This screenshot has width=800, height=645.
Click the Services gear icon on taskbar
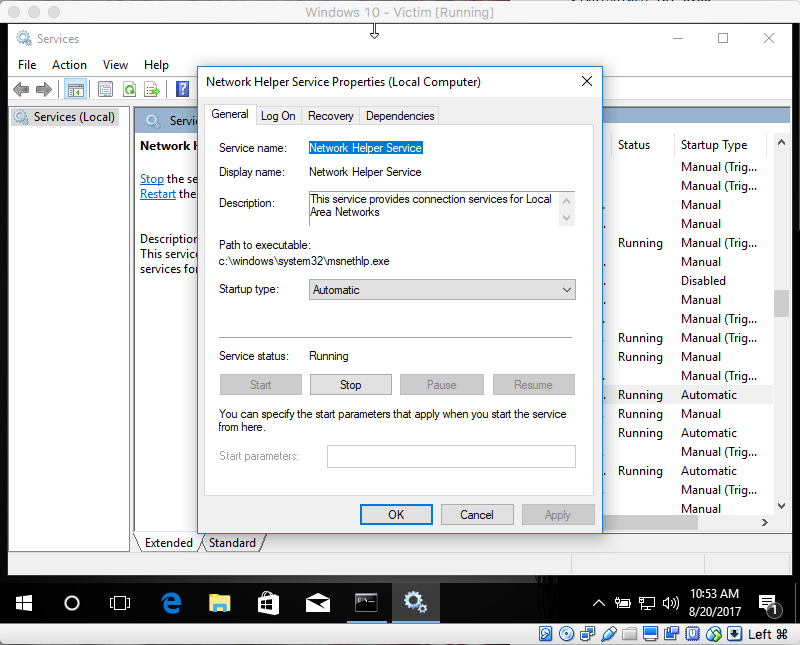pyautogui.click(x=415, y=603)
